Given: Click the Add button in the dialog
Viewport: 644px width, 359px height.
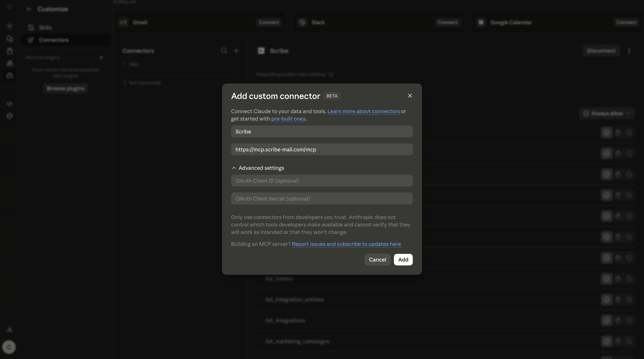Looking at the screenshot, I should pyautogui.click(x=403, y=260).
